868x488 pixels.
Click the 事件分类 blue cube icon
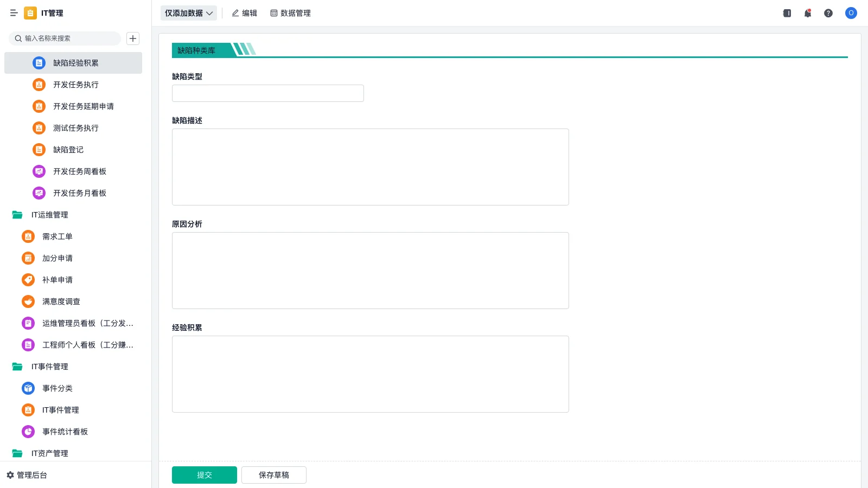click(x=28, y=388)
